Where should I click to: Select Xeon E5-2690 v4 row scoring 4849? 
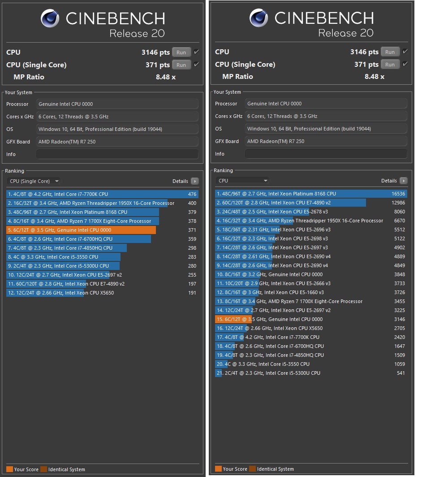(311, 265)
